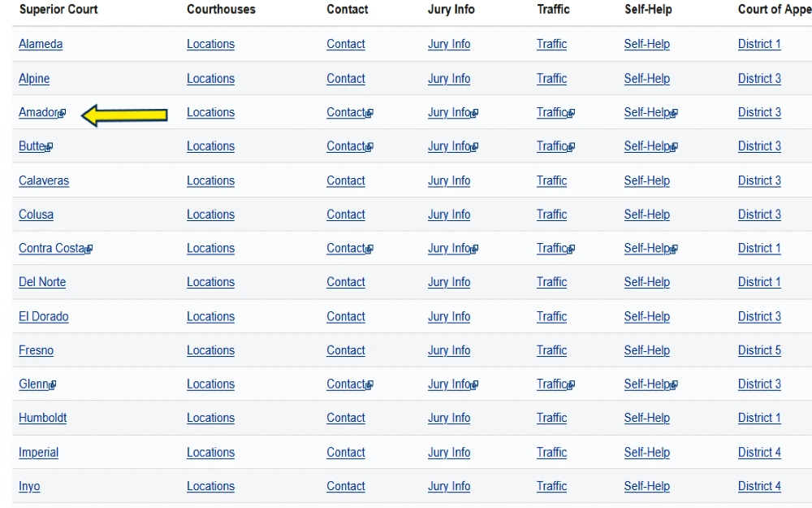Click the yellow arrow pointing at Amador
The height and width of the screenshot is (508, 812).
(x=124, y=115)
